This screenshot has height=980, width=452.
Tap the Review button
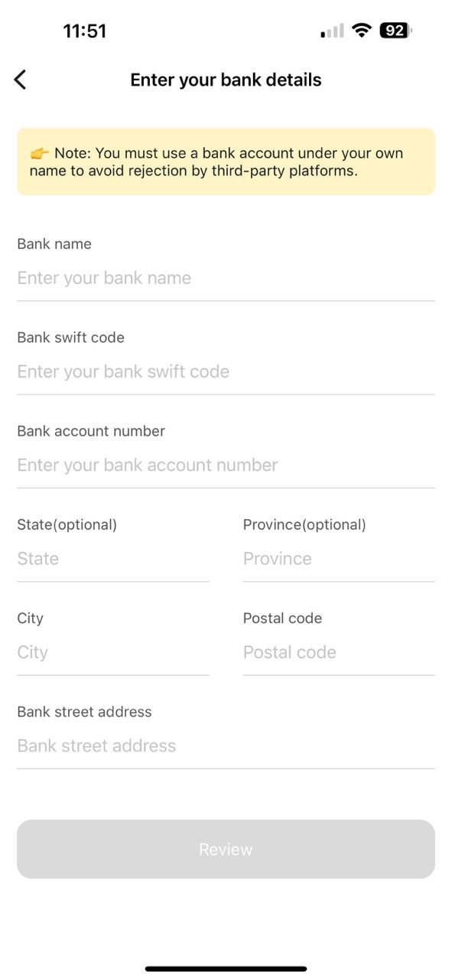click(x=226, y=849)
